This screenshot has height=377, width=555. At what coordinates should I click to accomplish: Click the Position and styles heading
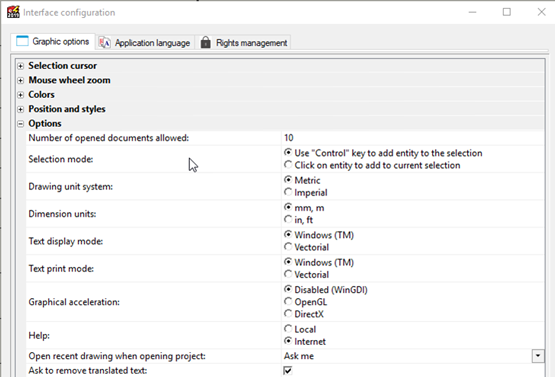click(67, 109)
